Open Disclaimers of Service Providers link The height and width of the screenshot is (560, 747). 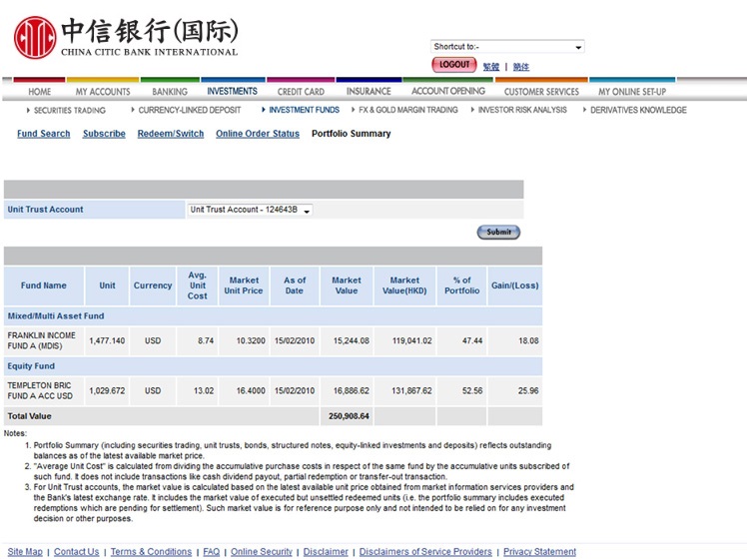[425, 551]
